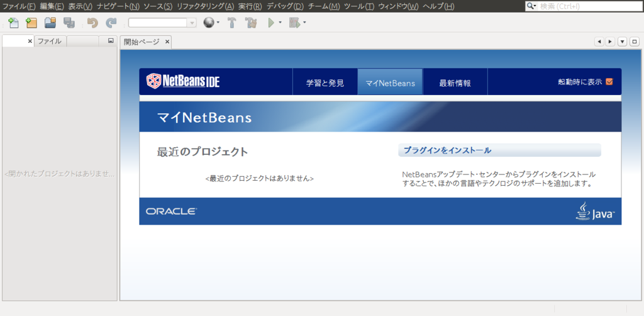Screen dimensions: 644x316
Task: Open the ソース(S) menu
Action: tap(158, 6)
